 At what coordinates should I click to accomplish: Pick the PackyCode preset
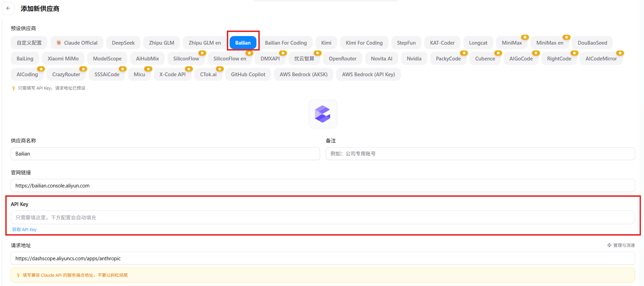point(448,59)
